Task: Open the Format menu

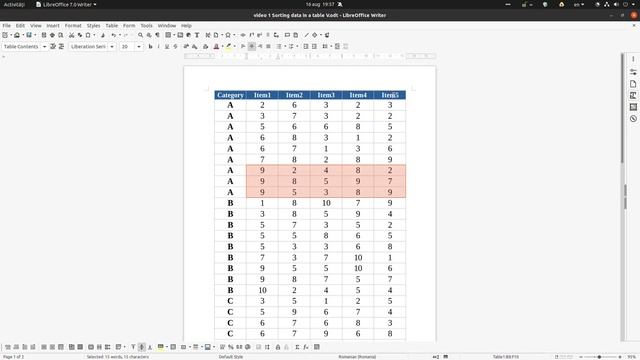Action: tap(73, 25)
